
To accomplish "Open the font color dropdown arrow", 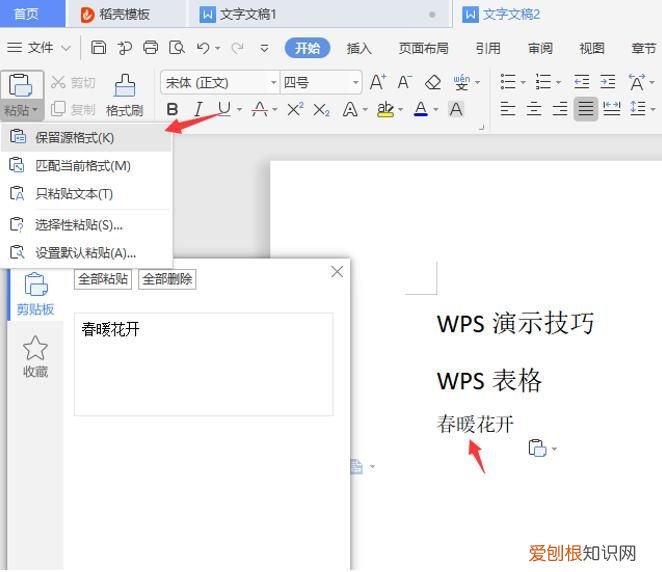I will 436,110.
